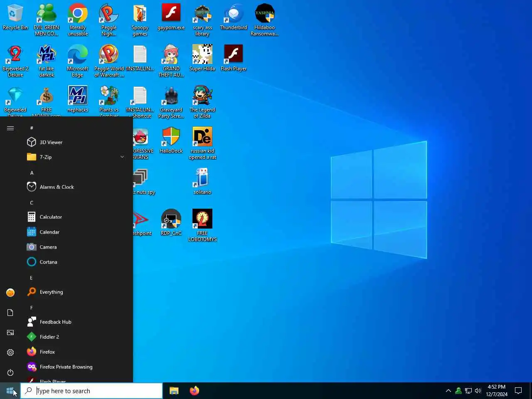Click the 'Type here to search' box
This screenshot has width=532, height=399.
tap(91, 391)
